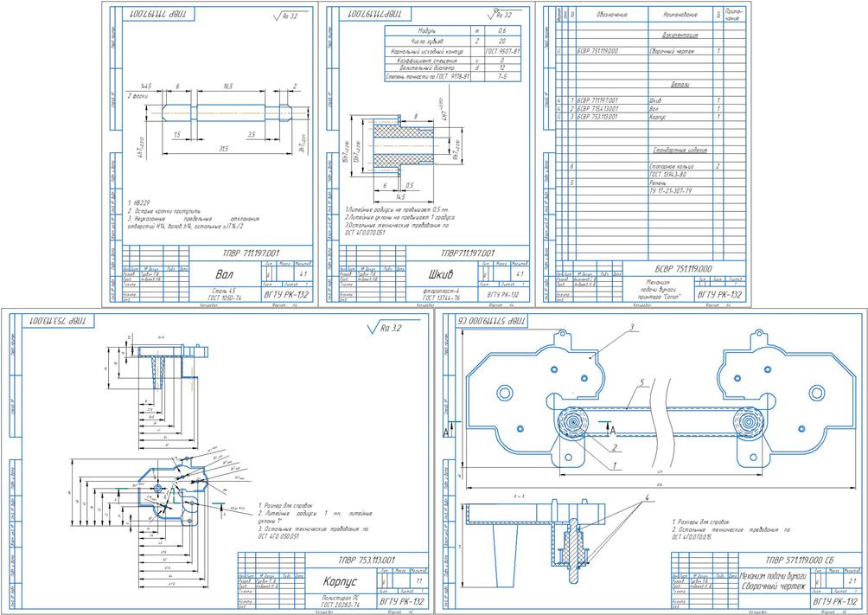This screenshot has height=615, width=868.
Task: Click '1. HB229' note on the Вал drawing
Action: click(138, 203)
